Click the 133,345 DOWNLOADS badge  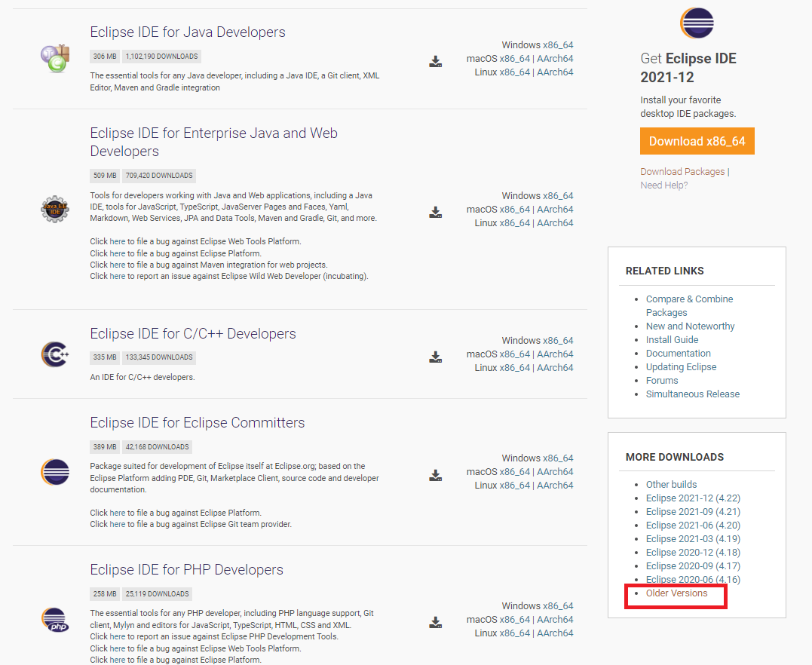(159, 357)
